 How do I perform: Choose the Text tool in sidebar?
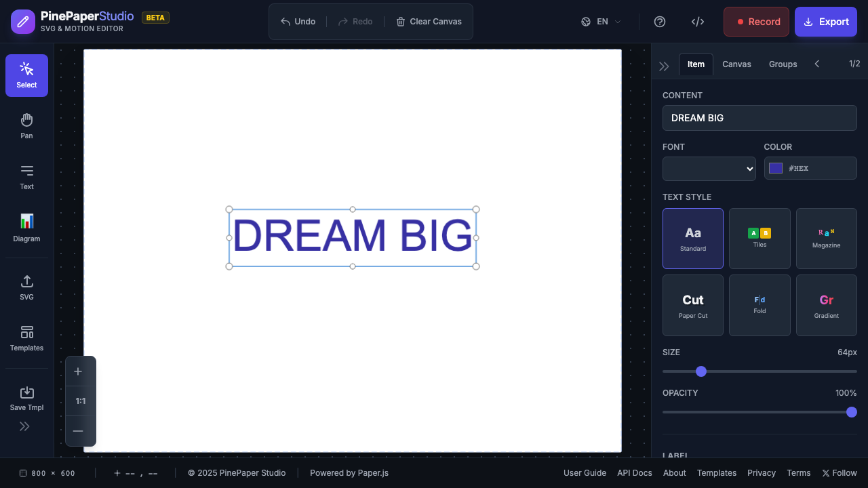click(26, 177)
